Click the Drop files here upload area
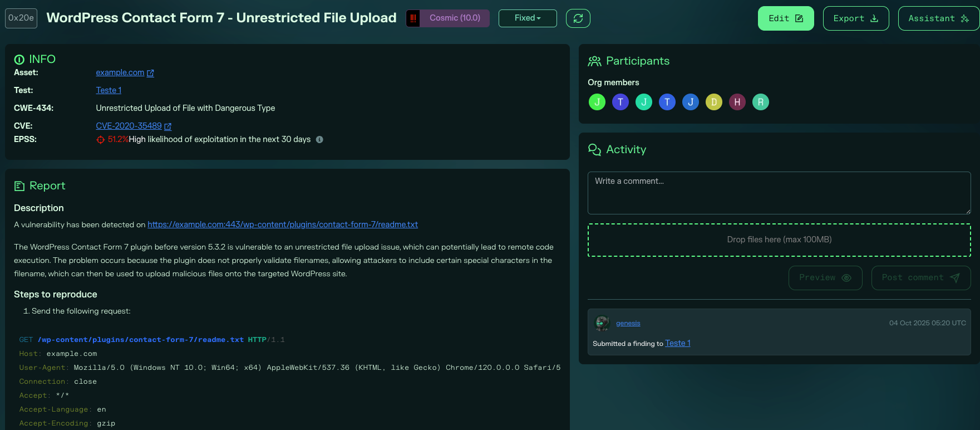Screen dimensions: 980x430 [779, 240]
